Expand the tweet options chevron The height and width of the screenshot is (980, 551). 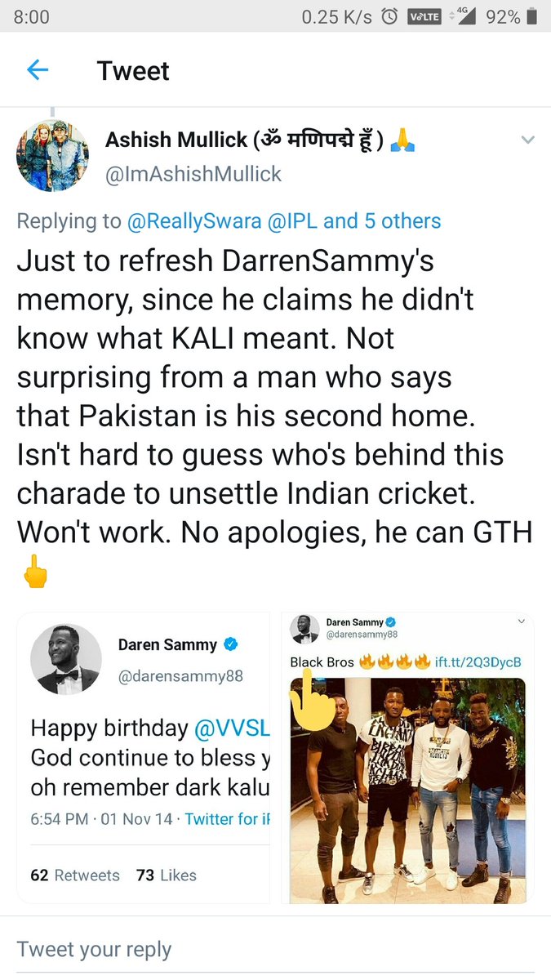527,140
